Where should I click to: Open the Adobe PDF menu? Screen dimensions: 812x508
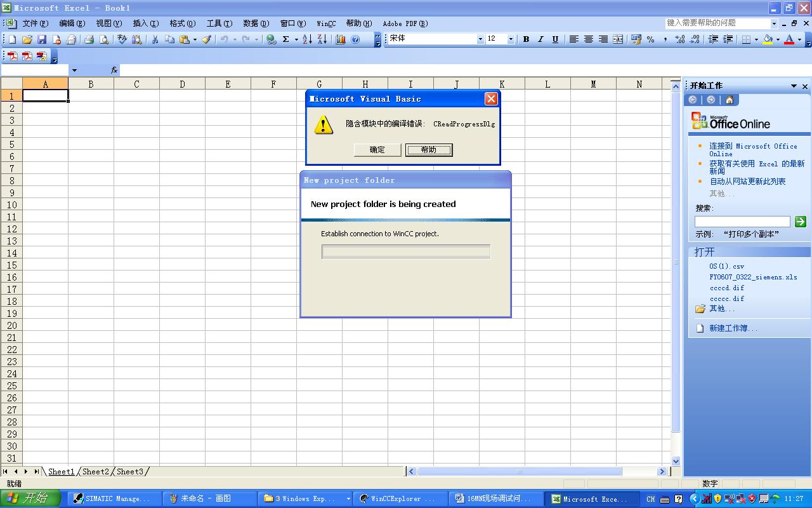(405, 23)
